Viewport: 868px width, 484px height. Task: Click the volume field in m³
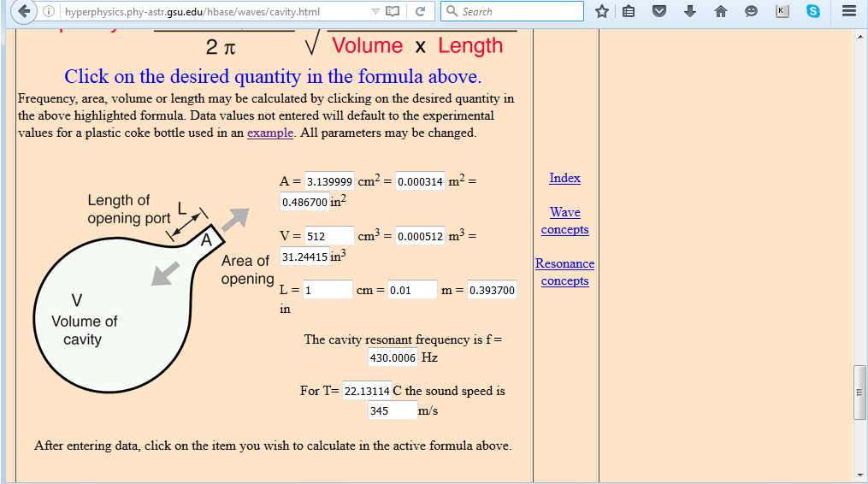click(x=420, y=236)
